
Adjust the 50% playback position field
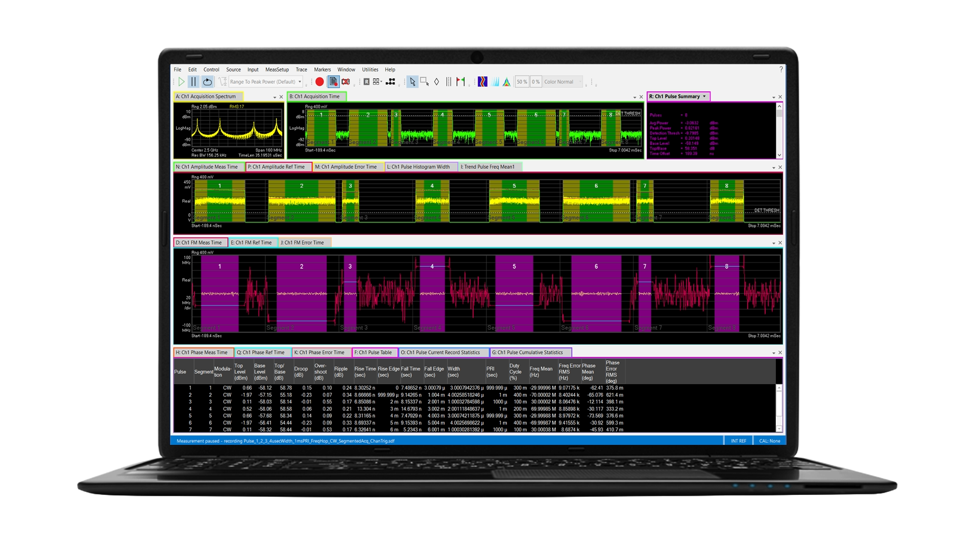pyautogui.click(x=522, y=82)
